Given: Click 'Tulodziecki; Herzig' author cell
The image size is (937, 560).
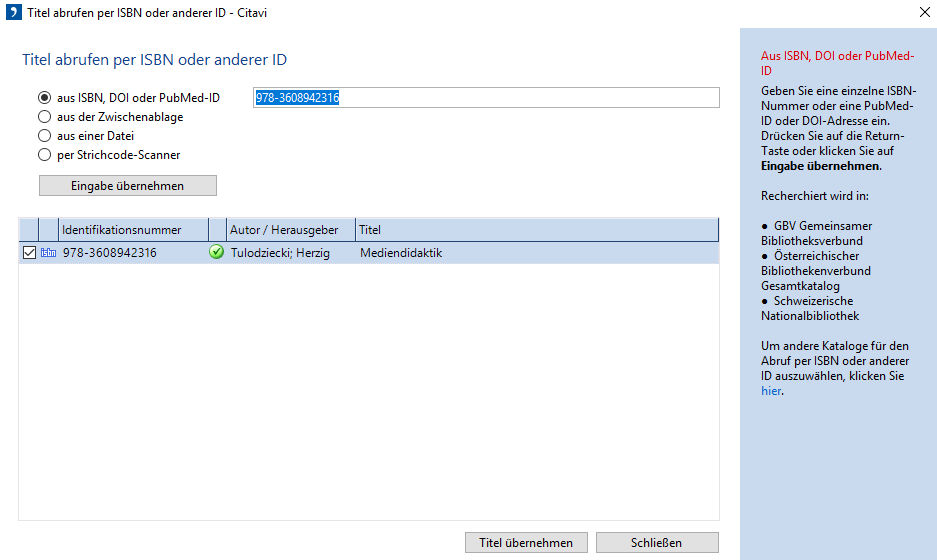Looking at the screenshot, I should pos(280,253).
